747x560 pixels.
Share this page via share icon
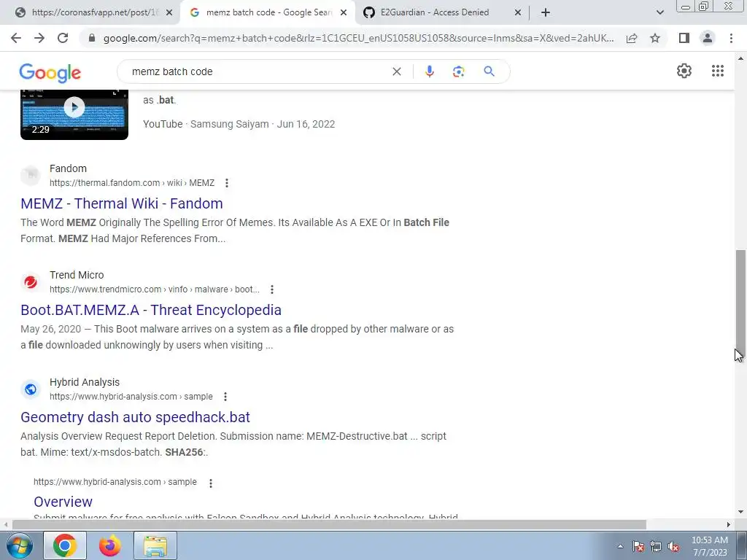[x=632, y=38]
